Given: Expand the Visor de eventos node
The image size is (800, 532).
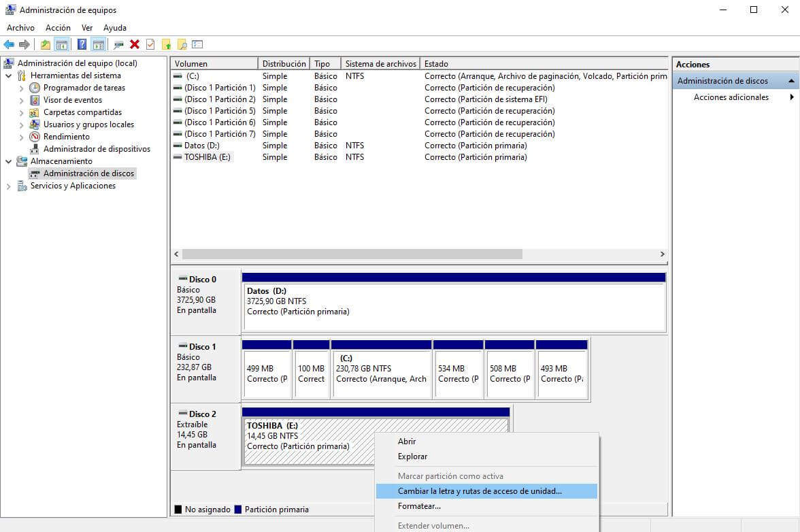Looking at the screenshot, I should click(x=22, y=100).
